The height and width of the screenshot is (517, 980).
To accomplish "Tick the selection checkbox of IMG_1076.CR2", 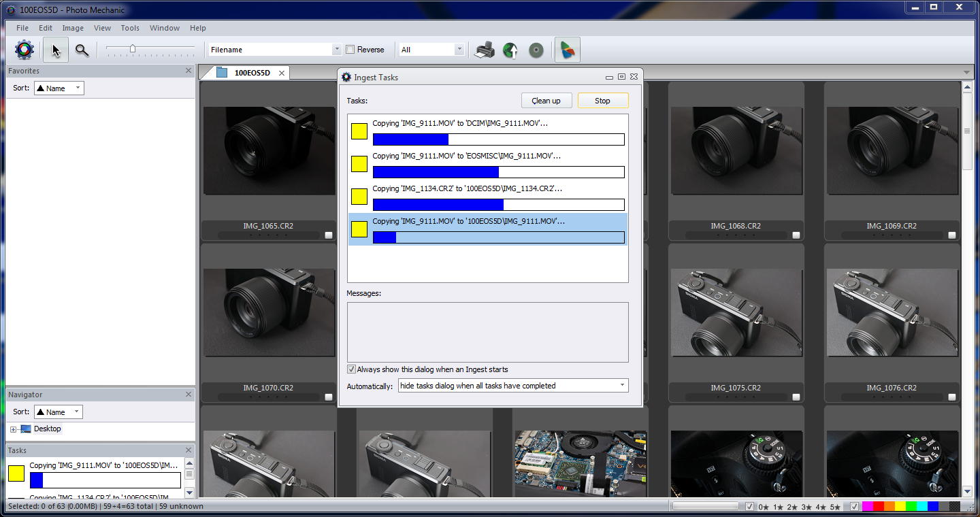I will [x=952, y=397].
